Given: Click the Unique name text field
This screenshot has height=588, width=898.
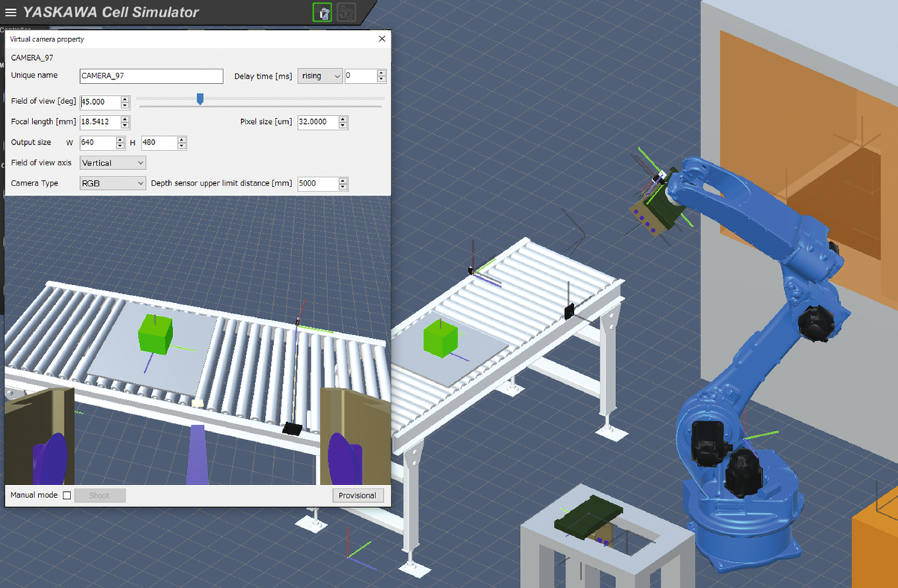Looking at the screenshot, I should pos(151,76).
